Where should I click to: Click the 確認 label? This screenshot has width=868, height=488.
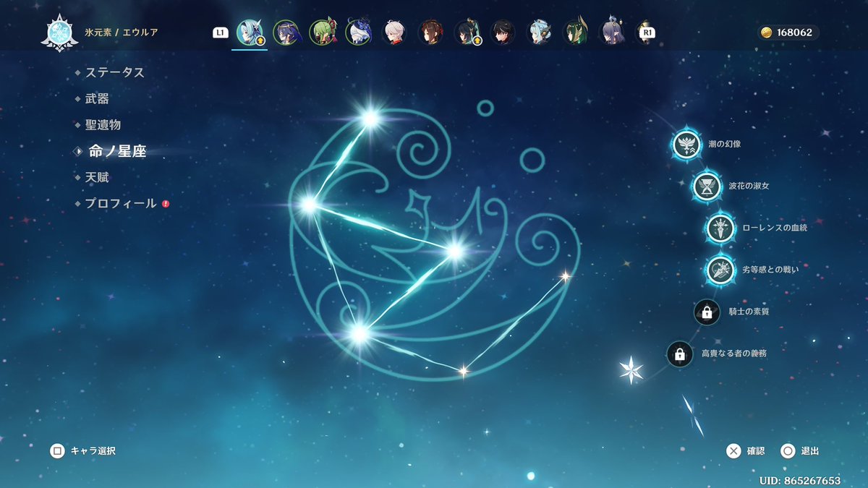tap(756, 451)
